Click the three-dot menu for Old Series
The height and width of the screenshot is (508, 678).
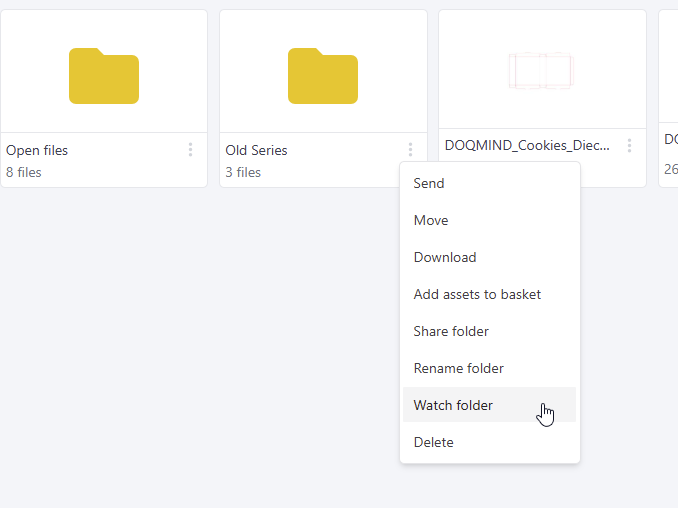[x=410, y=150]
